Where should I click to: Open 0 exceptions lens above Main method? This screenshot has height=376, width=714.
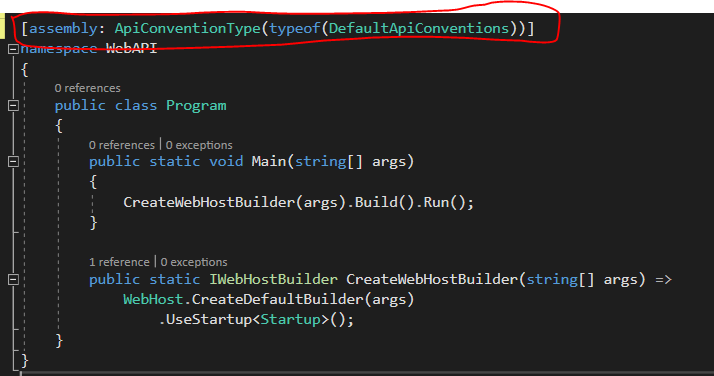[199, 145]
